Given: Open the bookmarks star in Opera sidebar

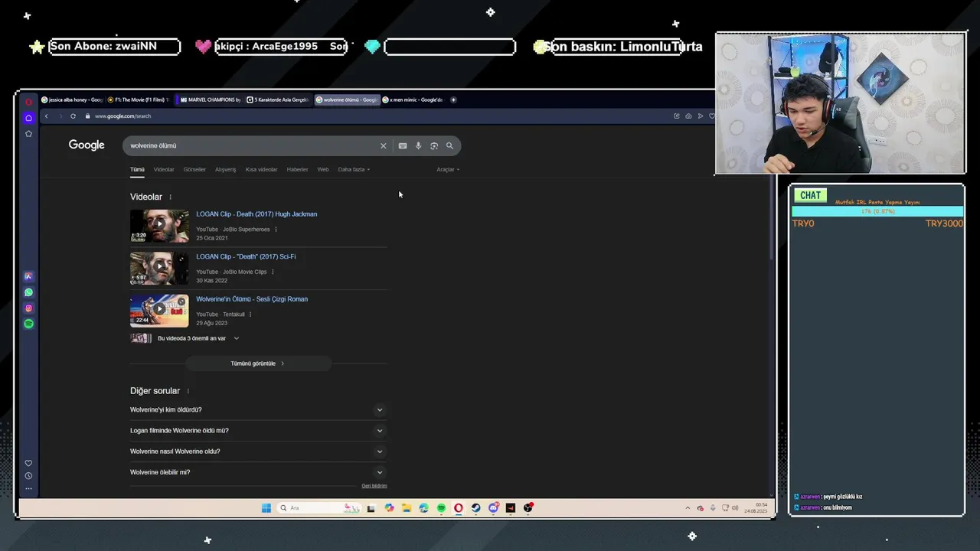Looking at the screenshot, I should point(28,134).
